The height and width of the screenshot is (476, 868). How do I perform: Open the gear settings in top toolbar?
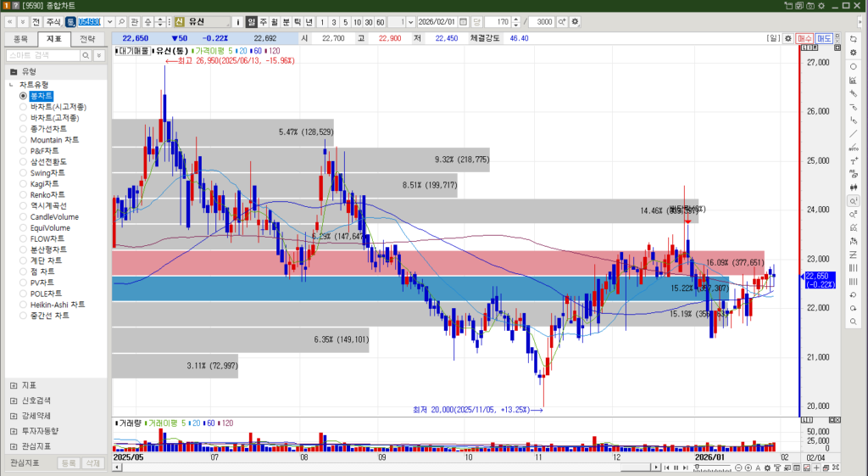[x=576, y=21]
